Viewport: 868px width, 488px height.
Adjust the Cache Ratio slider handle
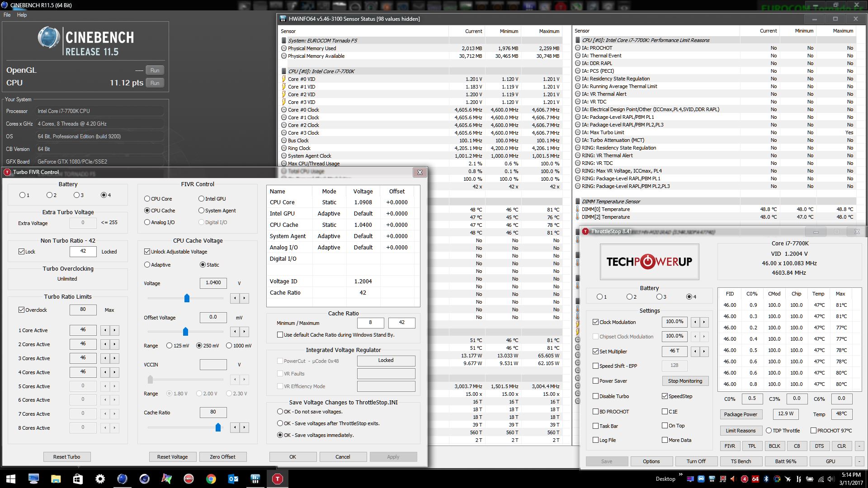point(218,427)
